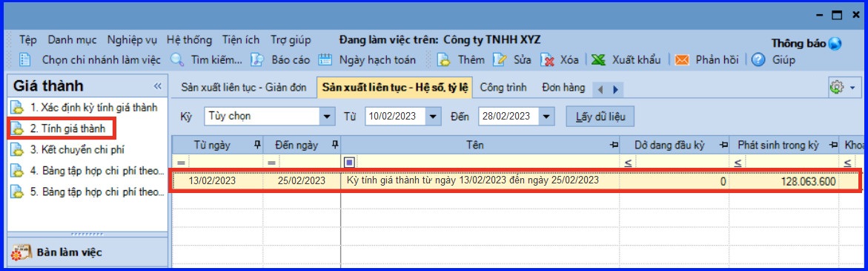The width and height of the screenshot is (868, 271).
Task: Click the settings gear icon at tab bar
Action: coord(836,88)
